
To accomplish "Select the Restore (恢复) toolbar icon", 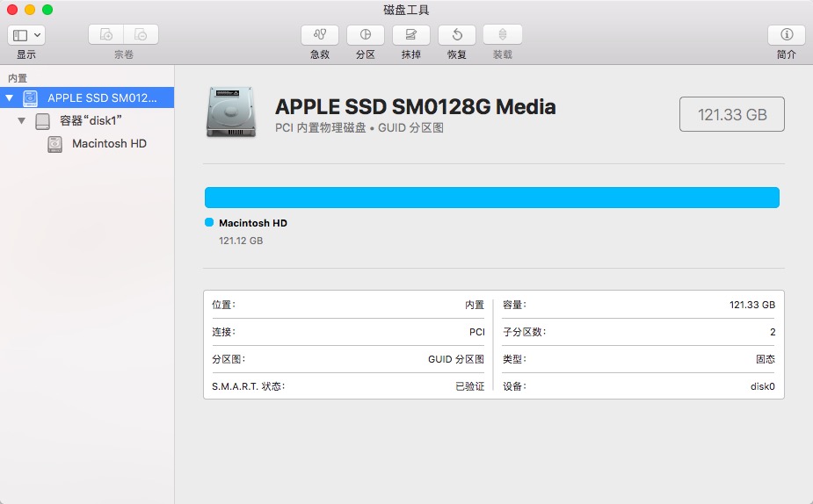I will 457,35.
